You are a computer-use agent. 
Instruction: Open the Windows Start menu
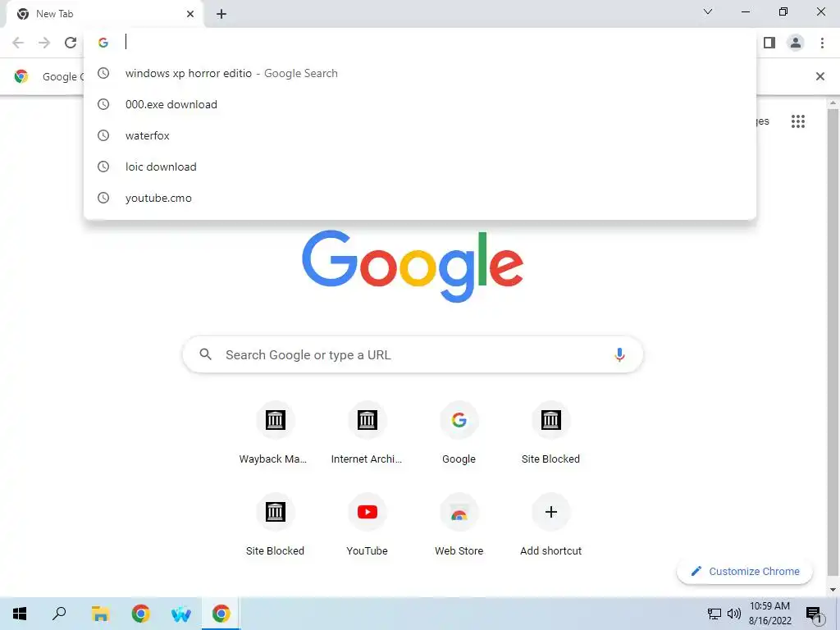point(20,614)
